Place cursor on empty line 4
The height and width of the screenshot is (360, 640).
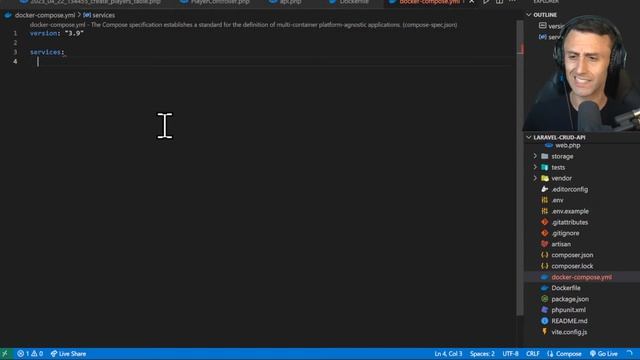click(269, 62)
